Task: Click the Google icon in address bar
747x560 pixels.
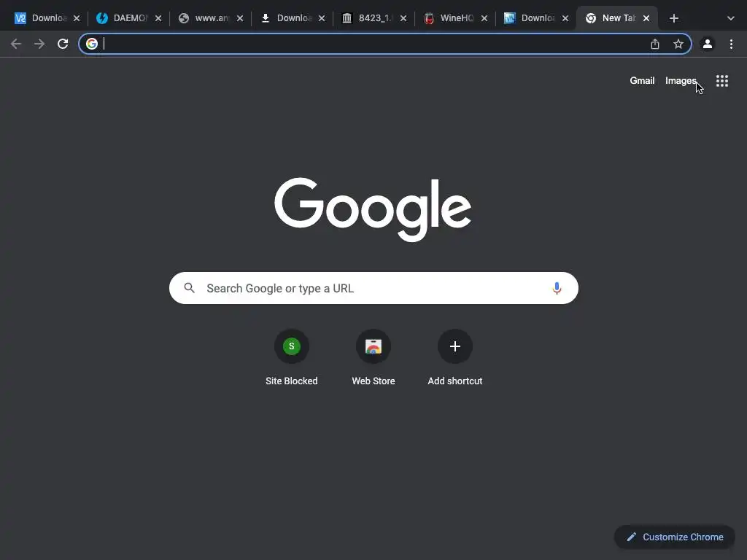Action: point(92,44)
